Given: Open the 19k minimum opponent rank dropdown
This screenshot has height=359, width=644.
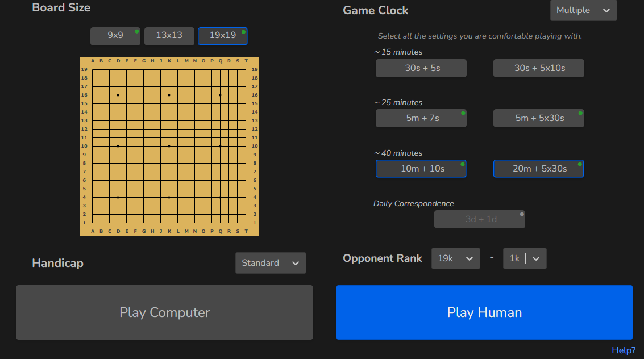Looking at the screenshot, I should tap(455, 258).
